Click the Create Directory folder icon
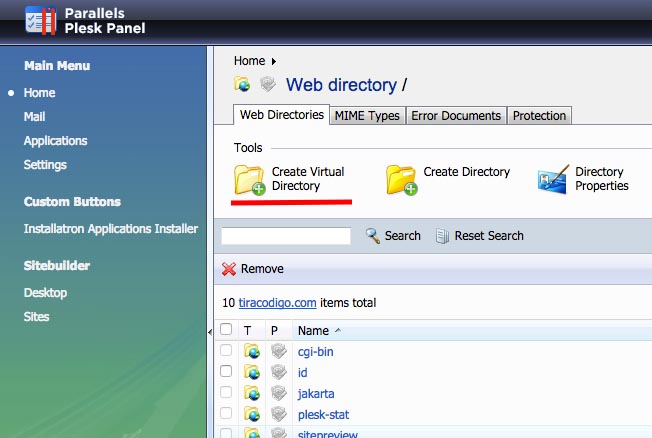Screen dimensions: 652x438 (401, 180)
